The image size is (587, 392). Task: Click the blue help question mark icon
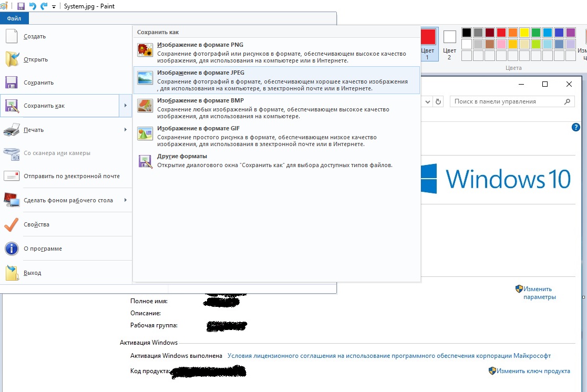pyautogui.click(x=576, y=127)
